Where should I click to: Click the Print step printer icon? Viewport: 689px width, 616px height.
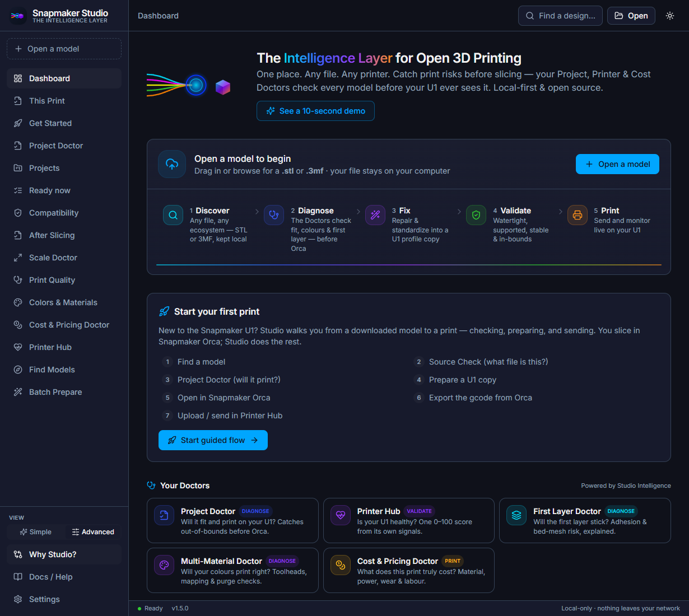pos(578,215)
